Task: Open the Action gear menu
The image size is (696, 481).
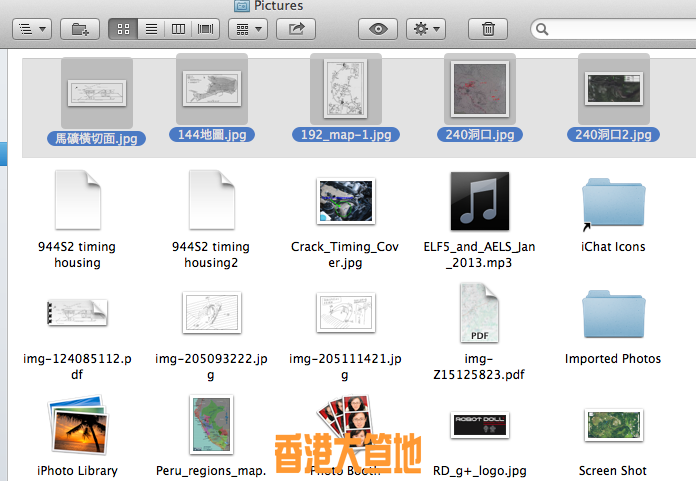Action: [426, 29]
